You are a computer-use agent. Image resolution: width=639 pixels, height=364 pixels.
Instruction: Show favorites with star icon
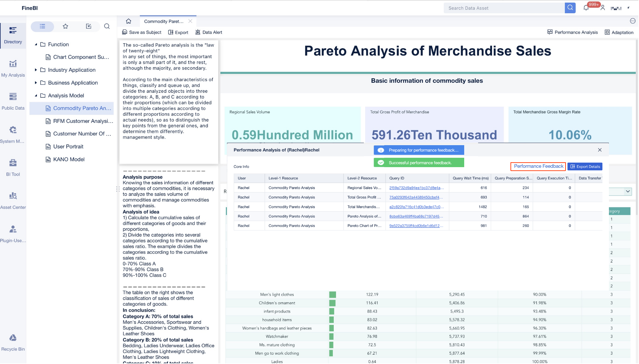[65, 27]
